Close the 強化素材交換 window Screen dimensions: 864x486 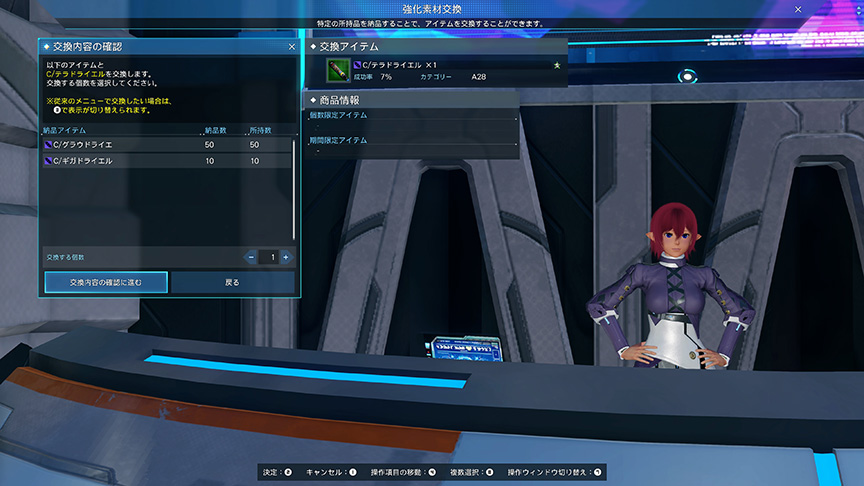point(797,8)
